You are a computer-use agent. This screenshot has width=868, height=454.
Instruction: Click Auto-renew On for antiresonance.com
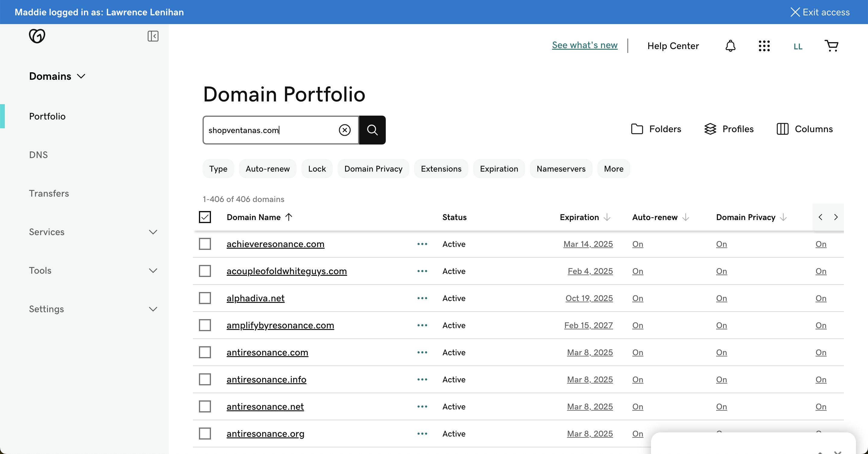pyautogui.click(x=637, y=352)
